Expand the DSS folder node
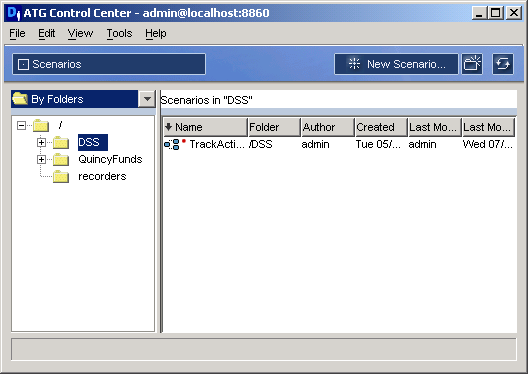Viewport: 528px width, 374px height. [x=41, y=142]
